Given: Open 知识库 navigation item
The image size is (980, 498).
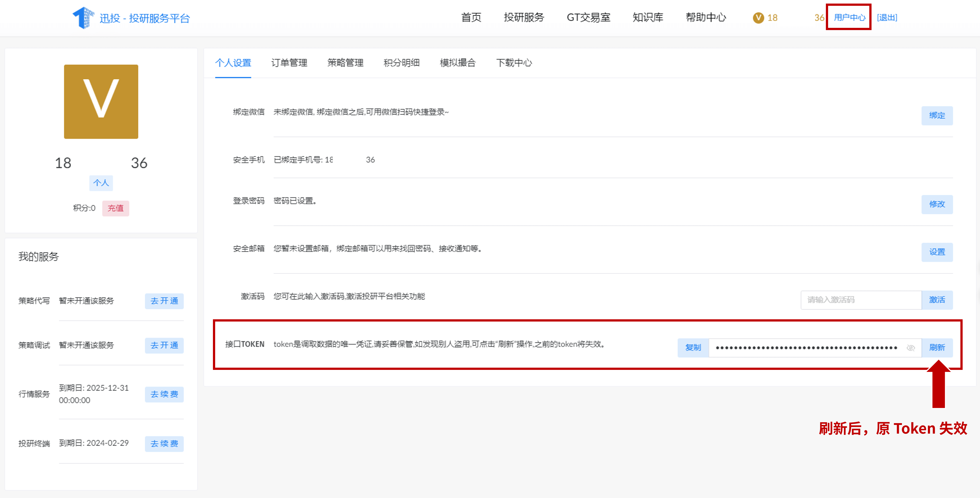Looking at the screenshot, I should [647, 18].
